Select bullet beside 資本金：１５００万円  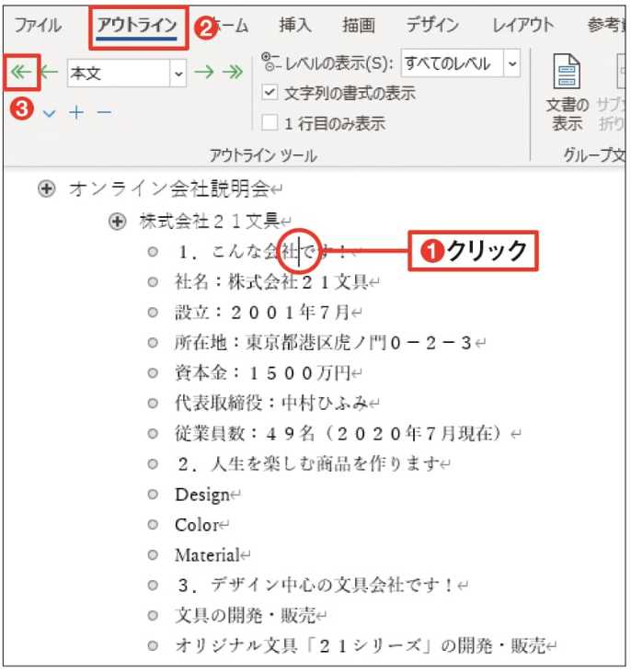pos(153,373)
